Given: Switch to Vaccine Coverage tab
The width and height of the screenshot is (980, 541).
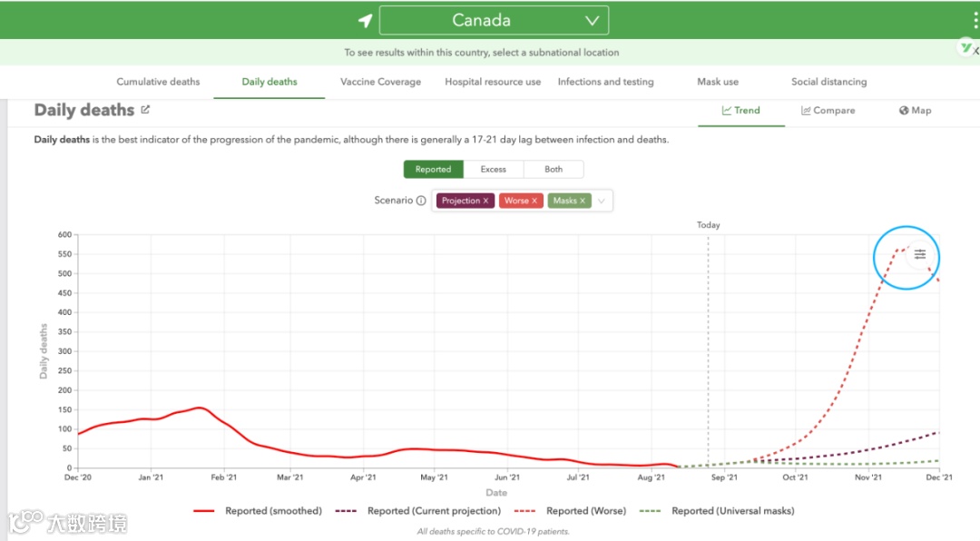Looking at the screenshot, I should pos(380,82).
